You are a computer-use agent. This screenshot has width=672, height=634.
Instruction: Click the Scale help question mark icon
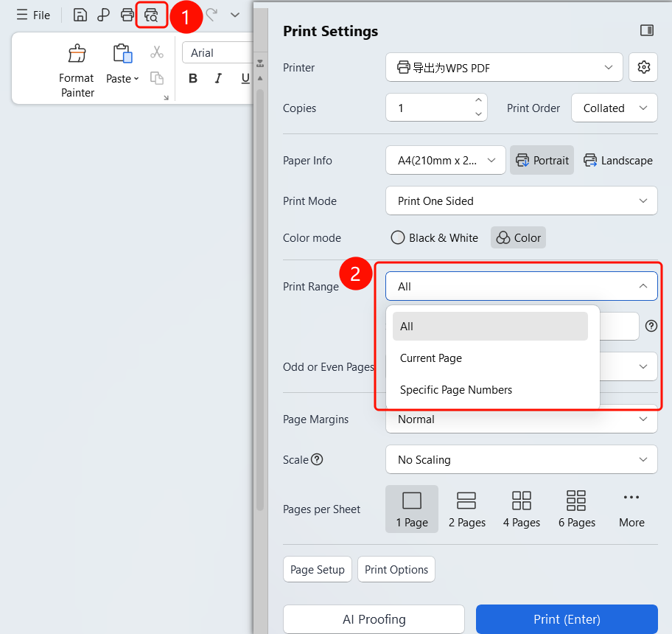[317, 459]
